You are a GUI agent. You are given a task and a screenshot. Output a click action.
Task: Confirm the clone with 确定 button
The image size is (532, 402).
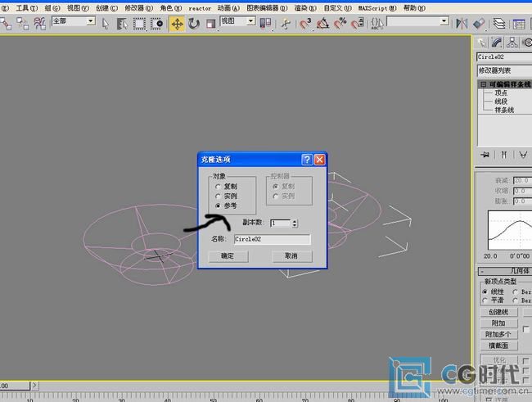tap(228, 255)
